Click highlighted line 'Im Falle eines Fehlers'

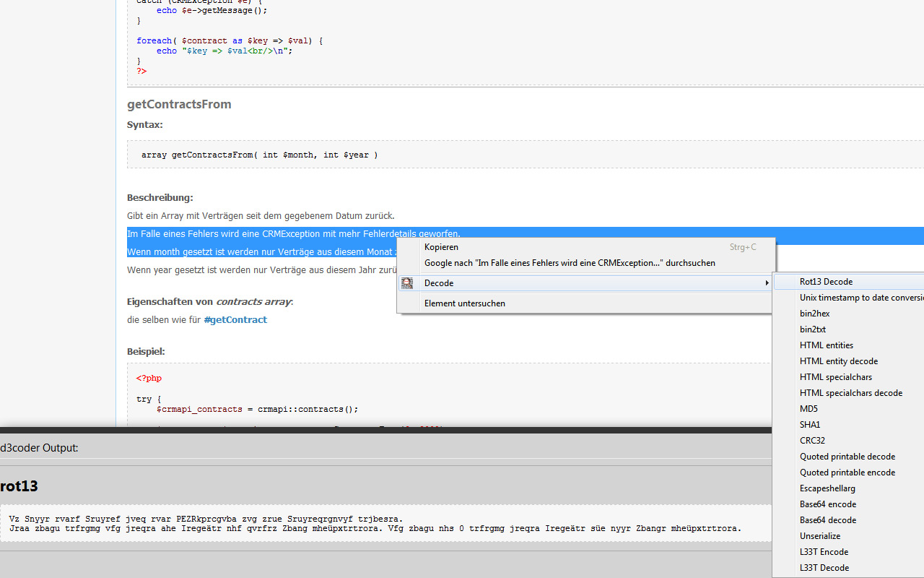pos(294,233)
